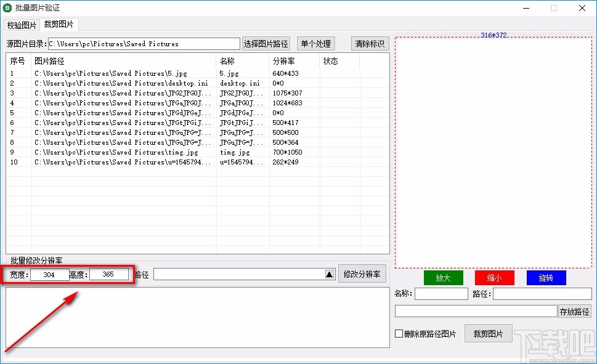This screenshot has height=364, width=597.
Task: Click the 名称 input field in crop panel
Action: [441, 294]
